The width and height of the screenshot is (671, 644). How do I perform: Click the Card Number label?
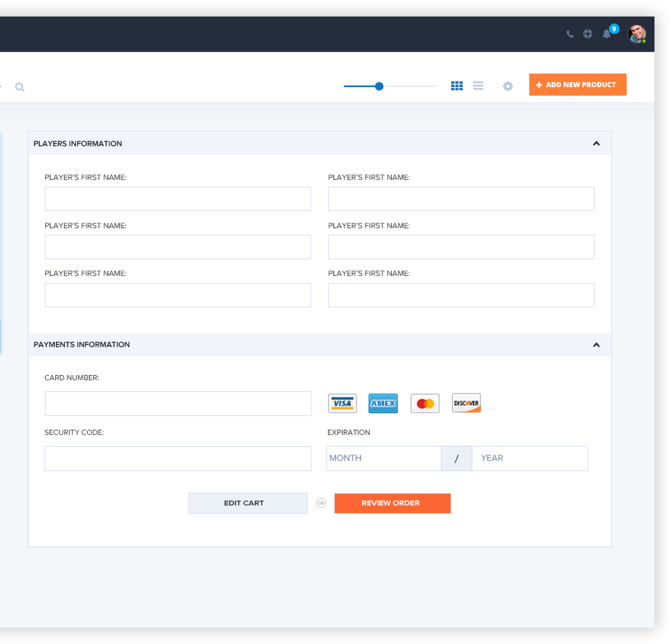coord(72,378)
